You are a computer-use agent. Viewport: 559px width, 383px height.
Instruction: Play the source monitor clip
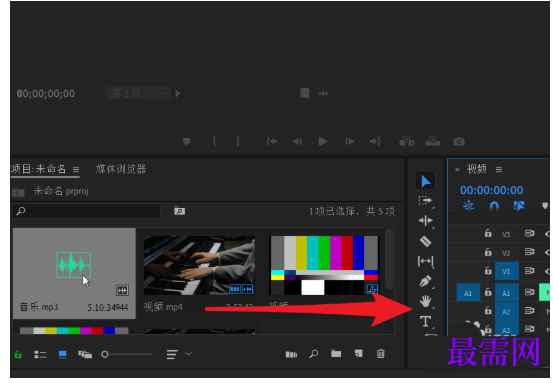323,142
